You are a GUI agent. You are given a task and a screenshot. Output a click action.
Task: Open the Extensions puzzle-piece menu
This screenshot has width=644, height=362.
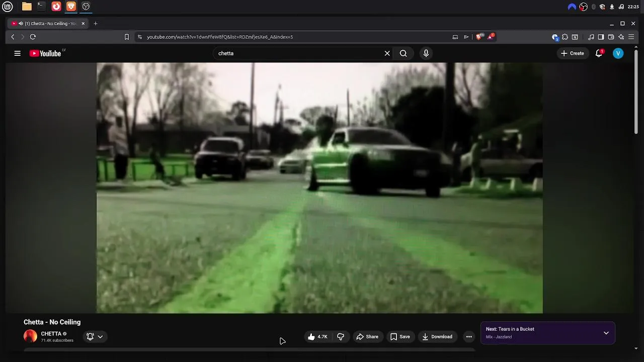(565, 37)
